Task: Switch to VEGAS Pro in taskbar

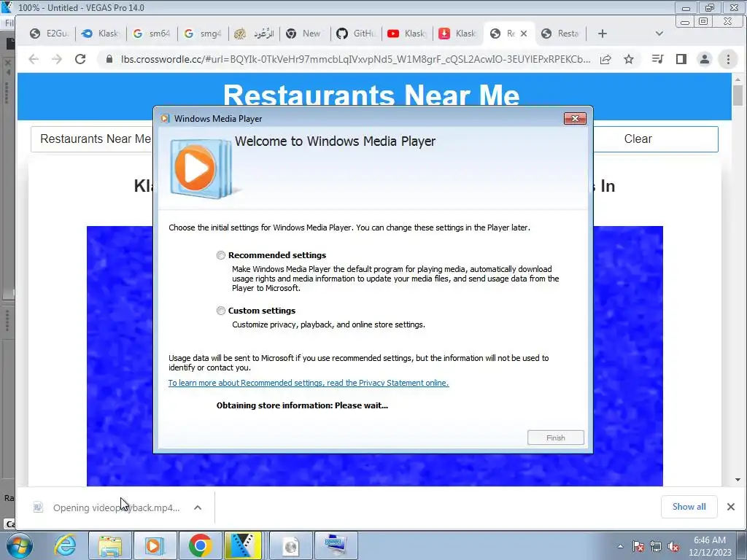Action: [243, 545]
